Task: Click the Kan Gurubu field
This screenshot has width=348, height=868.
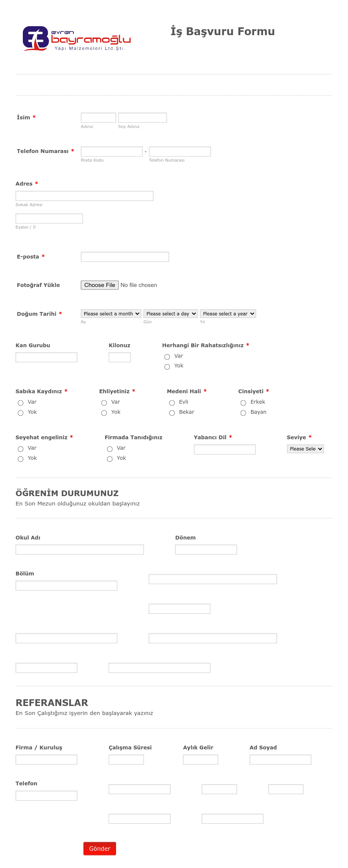Action: click(46, 357)
